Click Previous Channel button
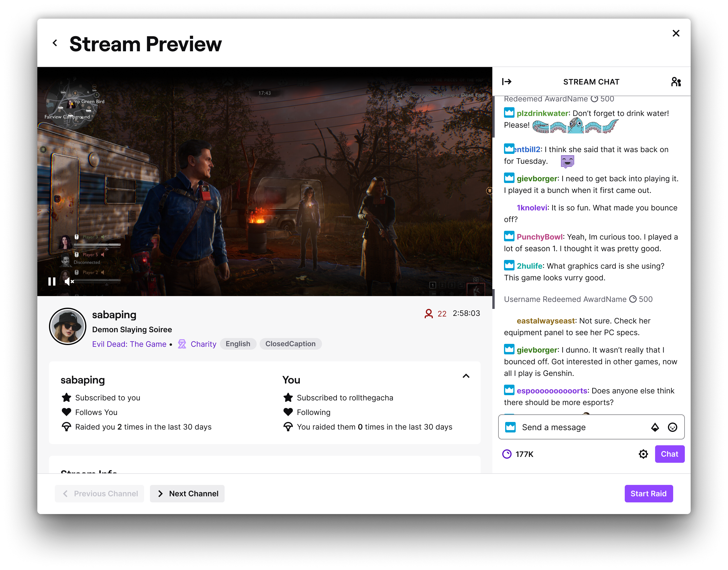728x570 pixels. coord(99,493)
